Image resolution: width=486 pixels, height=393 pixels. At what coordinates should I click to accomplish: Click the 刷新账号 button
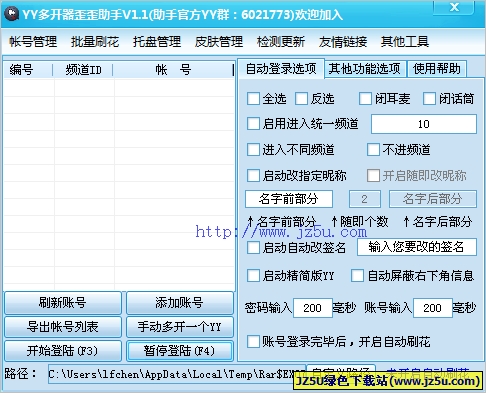click(x=63, y=303)
